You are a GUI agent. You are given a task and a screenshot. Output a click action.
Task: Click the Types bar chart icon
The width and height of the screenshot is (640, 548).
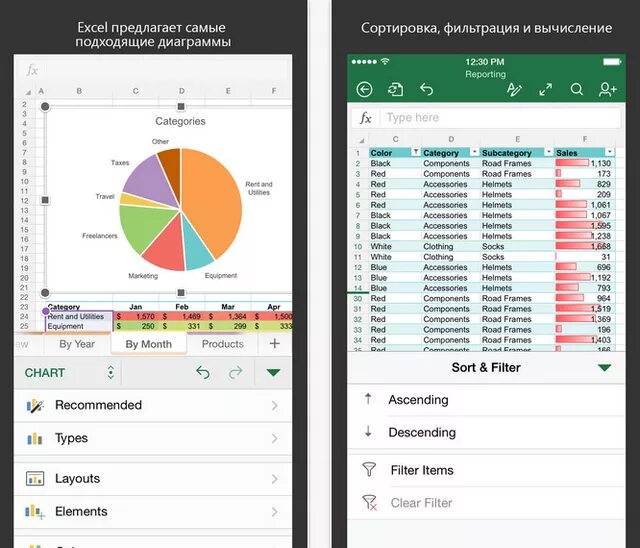(35, 439)
